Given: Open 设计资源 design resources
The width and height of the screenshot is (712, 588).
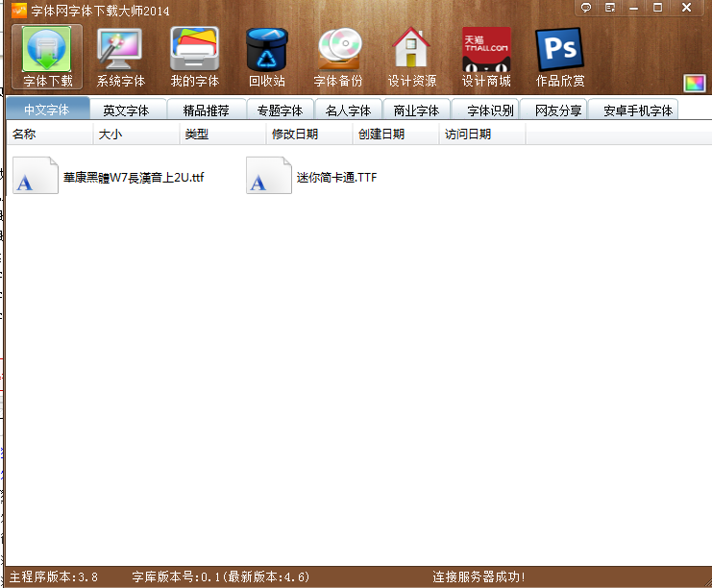Looking at the screenshot, I should click(x=412, y=57).
